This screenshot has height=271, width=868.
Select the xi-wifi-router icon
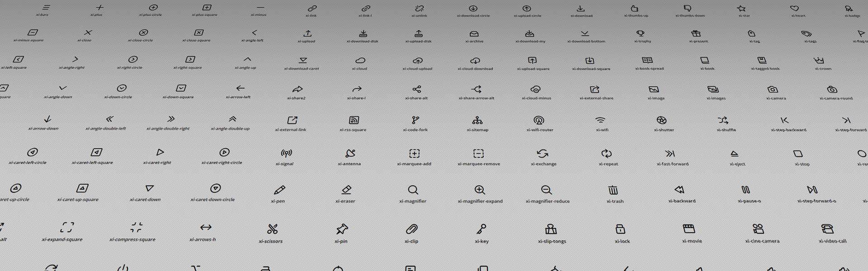pyautogui.click(x=538, y=120)
